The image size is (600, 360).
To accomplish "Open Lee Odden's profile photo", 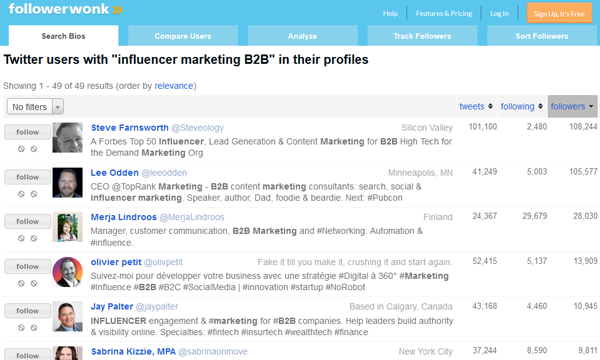I will point(67,182).
